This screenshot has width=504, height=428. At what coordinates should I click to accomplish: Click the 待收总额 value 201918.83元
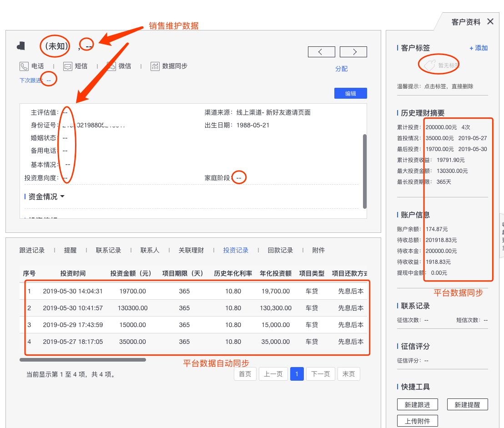click(x=441, y=240)
